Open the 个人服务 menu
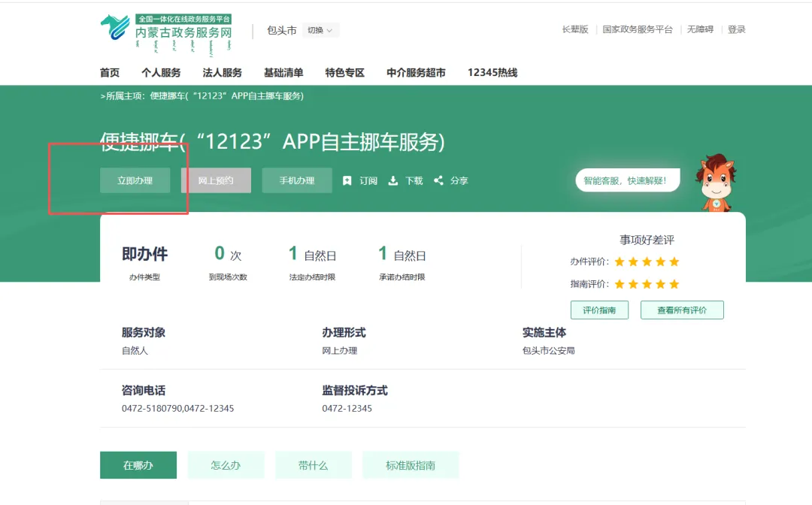812x505 pixels. pyautogui.click(x=161, y=72)
